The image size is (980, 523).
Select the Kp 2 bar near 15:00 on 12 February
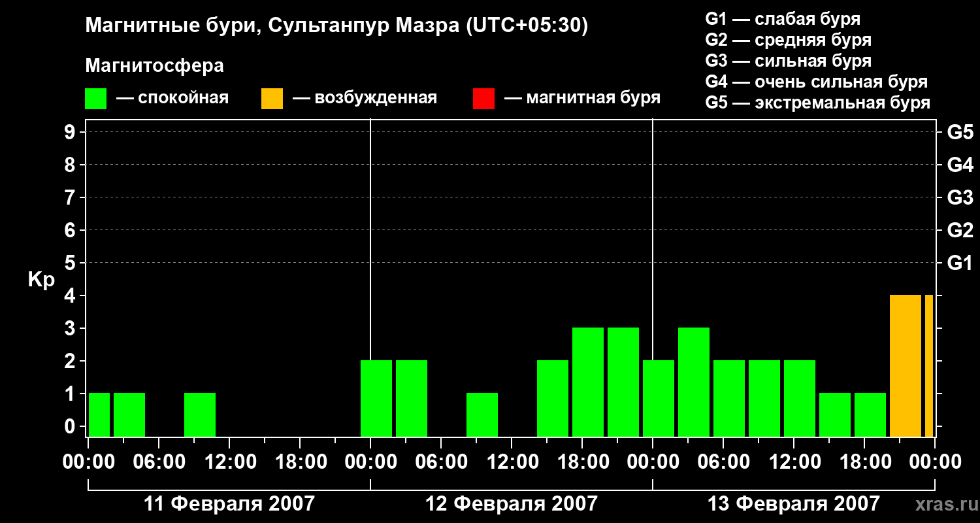coord(553,399)
